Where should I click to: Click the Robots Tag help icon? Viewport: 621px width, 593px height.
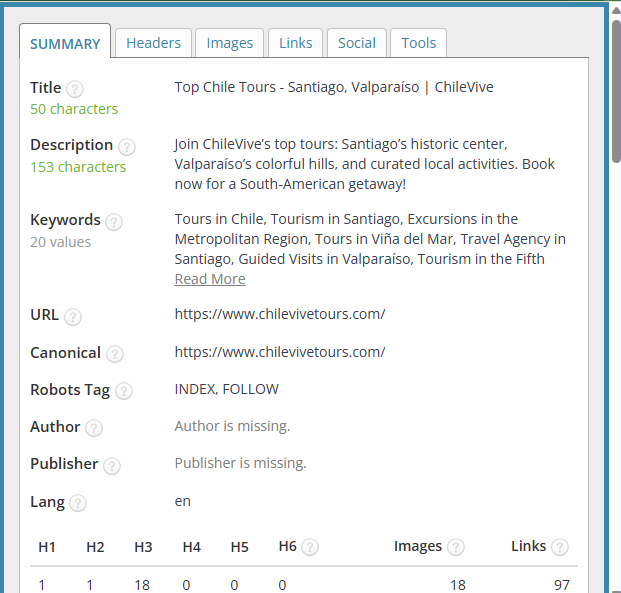click(x=123, y=391)
